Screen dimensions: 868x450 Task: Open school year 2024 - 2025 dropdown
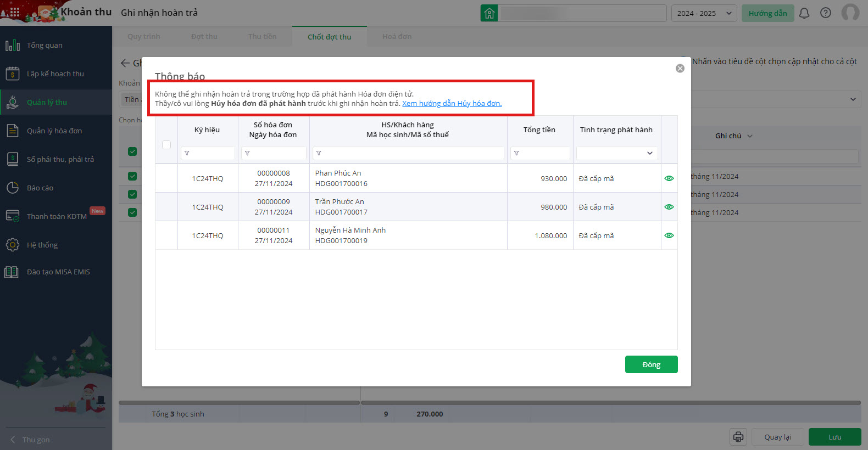point(704,13)
